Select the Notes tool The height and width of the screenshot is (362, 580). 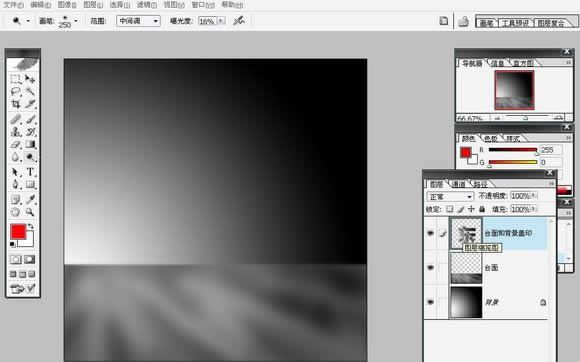click(15, 200)
